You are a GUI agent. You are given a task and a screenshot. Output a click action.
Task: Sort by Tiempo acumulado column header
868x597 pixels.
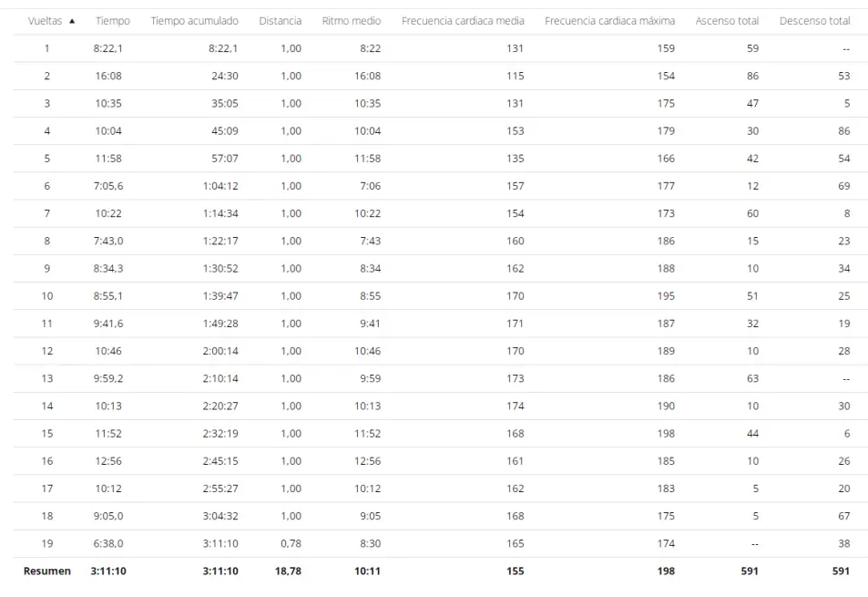tap(194, 21)
